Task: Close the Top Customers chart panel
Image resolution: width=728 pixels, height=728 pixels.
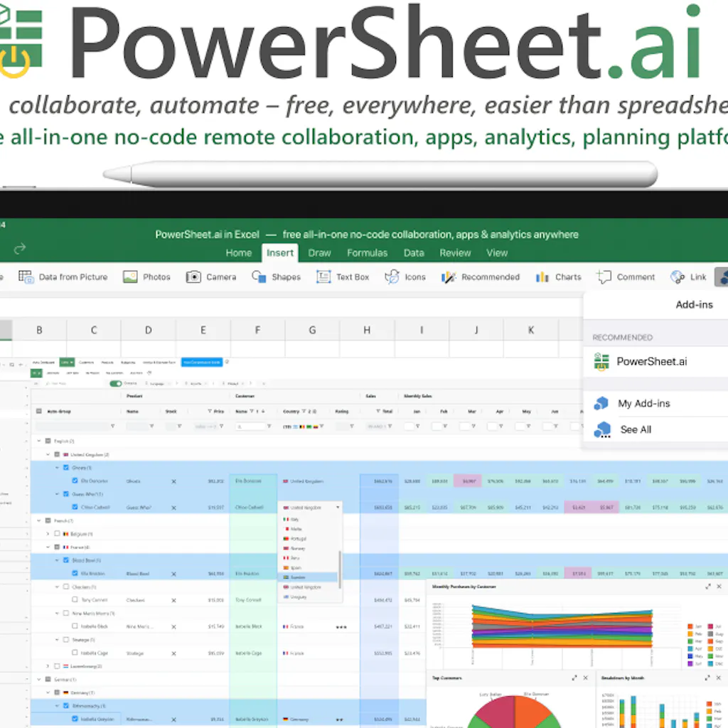Action: 586,677
